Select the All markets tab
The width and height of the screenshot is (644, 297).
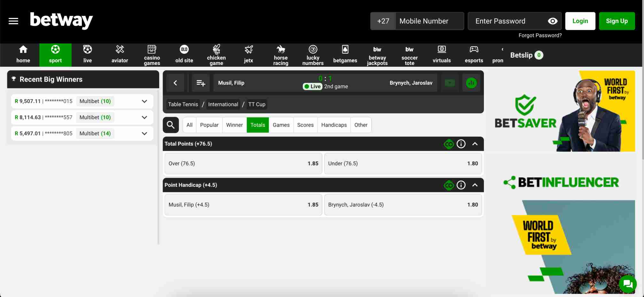[190, 125]
